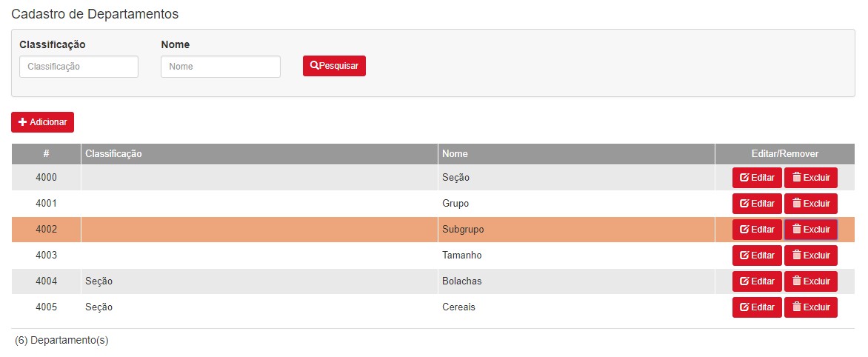Click trash icon for row 4001
This screenshot has height=357, width=868.
coord(797,203)
